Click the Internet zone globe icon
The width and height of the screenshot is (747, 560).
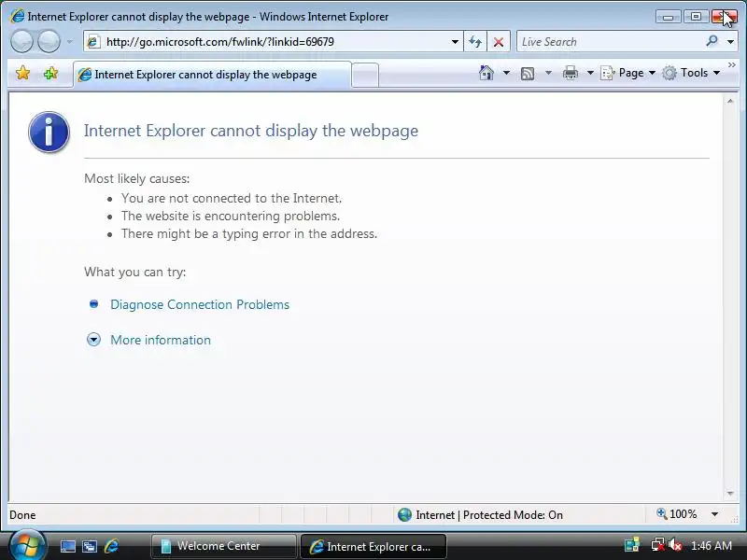pos(404,515)
